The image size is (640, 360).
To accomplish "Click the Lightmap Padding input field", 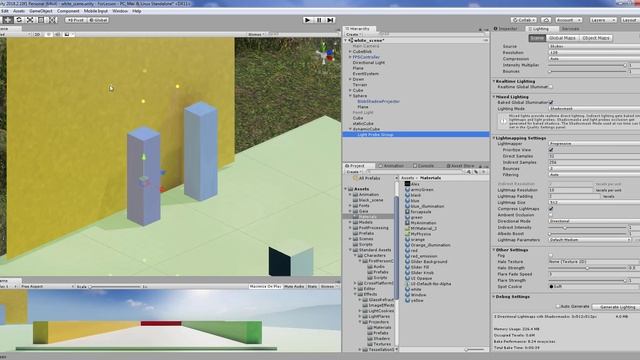I will pos(574,196).
